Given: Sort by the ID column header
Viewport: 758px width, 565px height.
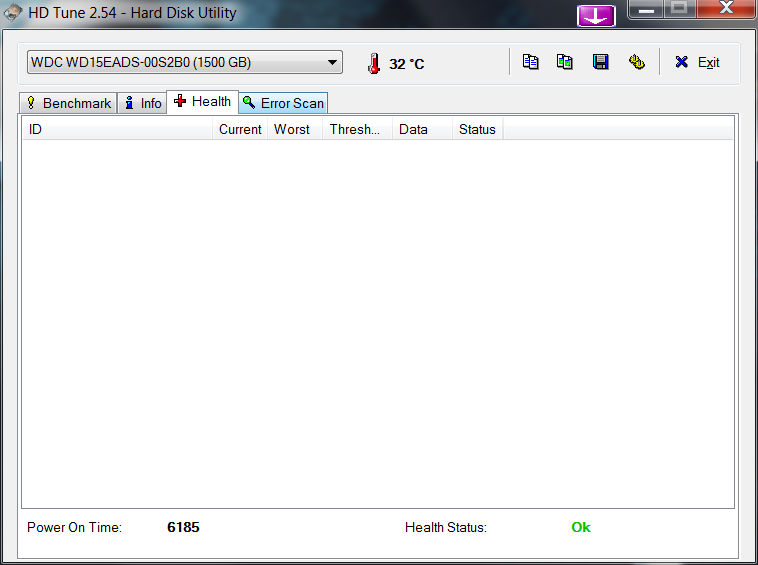Looking at the screenshot, I should click(117, 129).
